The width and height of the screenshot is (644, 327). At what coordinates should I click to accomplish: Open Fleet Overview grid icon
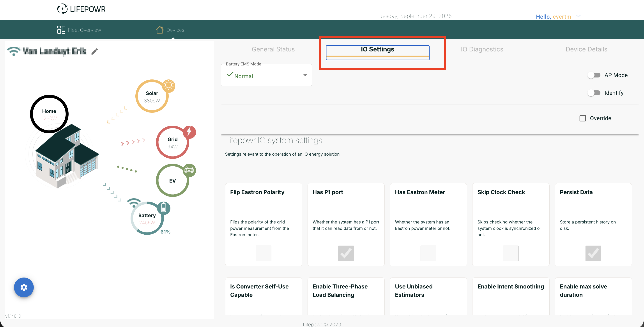pyautogui.click(x=61, y=30)
